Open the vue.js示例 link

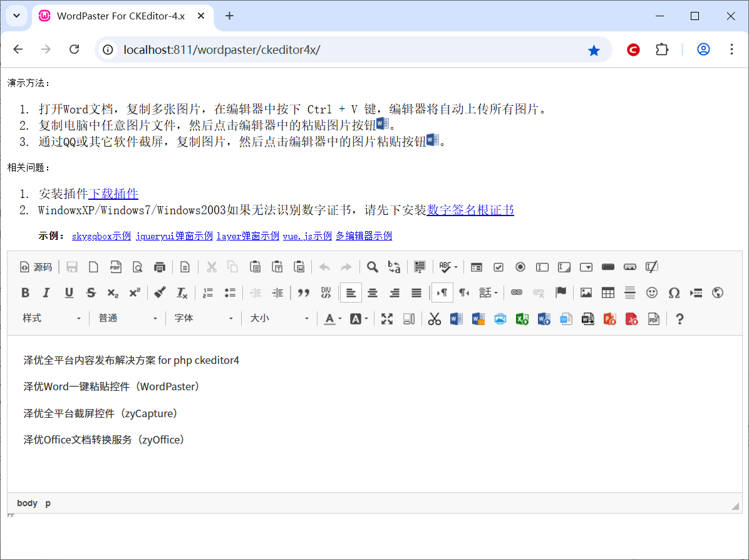click(307, 236)
